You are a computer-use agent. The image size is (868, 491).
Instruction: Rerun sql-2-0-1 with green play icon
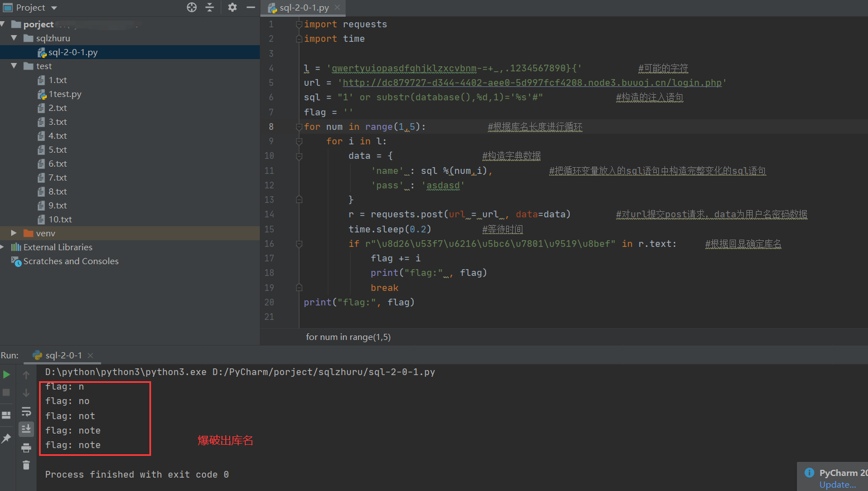(7, 375)
